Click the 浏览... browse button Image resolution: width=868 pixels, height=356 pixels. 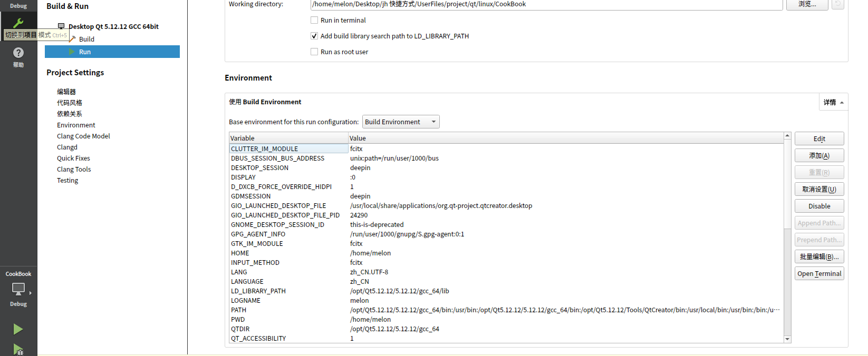tap(807, 4)
